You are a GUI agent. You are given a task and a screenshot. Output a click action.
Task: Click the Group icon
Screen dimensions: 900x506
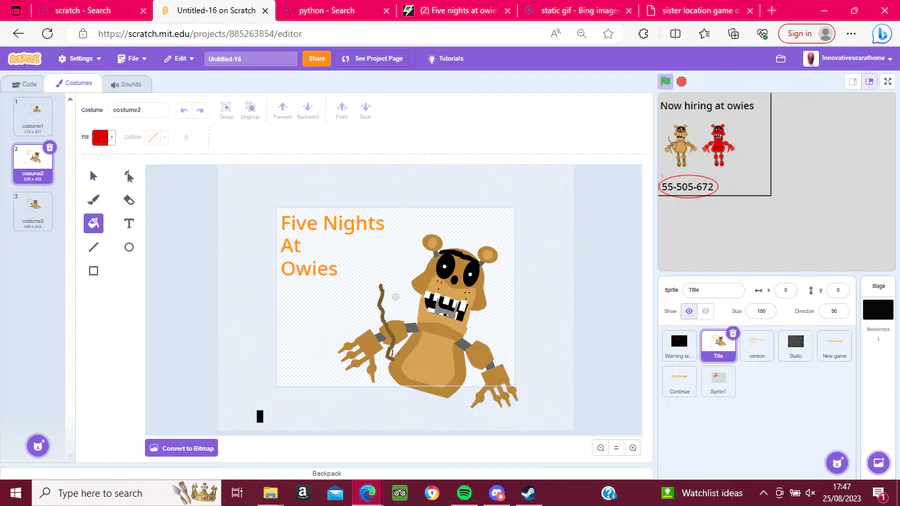click(x=226, y=110)
